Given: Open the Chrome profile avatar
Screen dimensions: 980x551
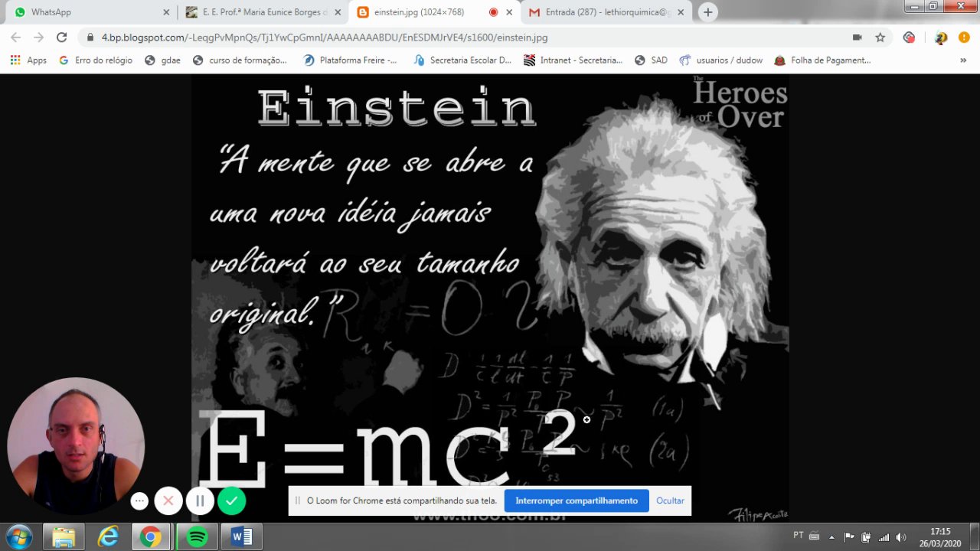Looking at the screenshot, I should point(941,37).
